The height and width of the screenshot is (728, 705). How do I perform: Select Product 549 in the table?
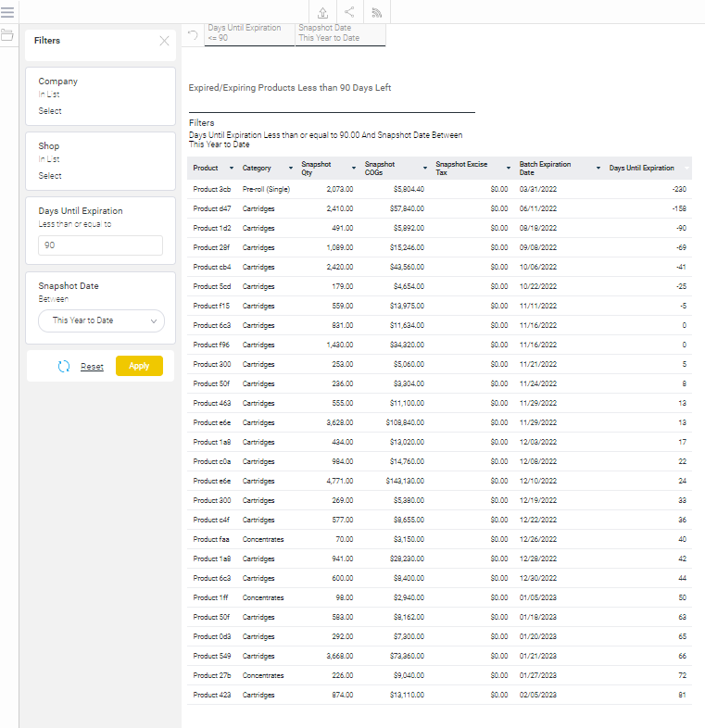click(x=212, y=657)
